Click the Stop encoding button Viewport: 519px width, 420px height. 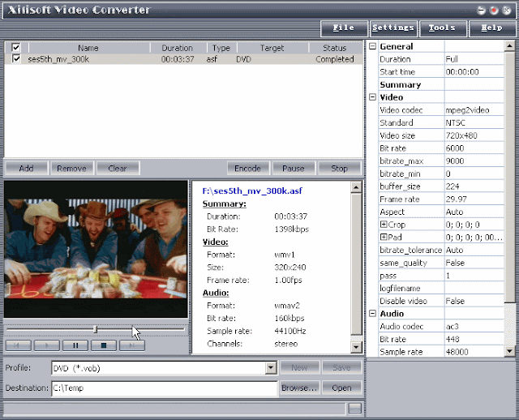(x=339, y=169)
